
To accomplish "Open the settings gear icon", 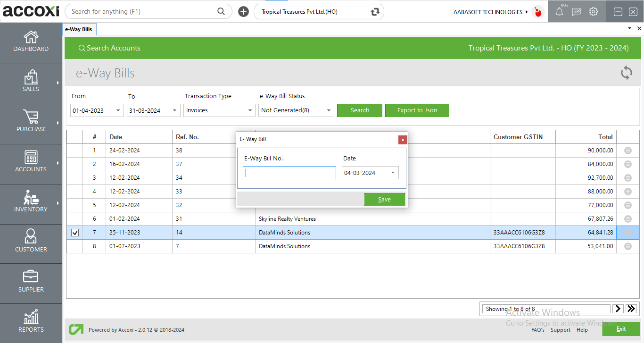I will [593, 12].
